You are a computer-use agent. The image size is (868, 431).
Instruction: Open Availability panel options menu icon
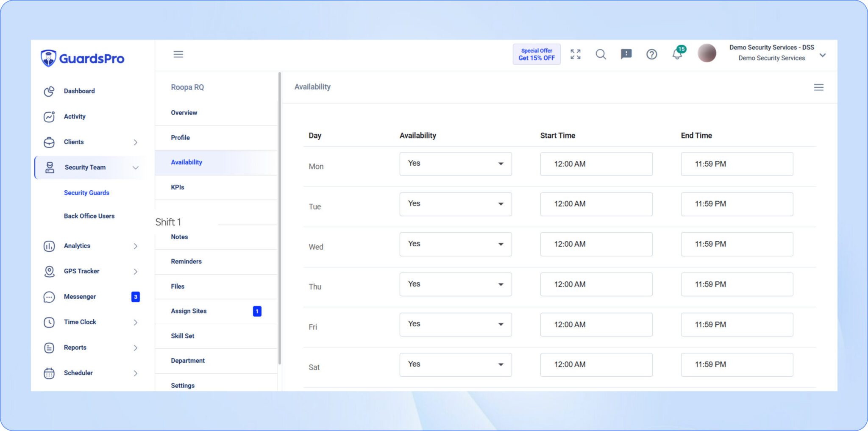tap(819, 87)
